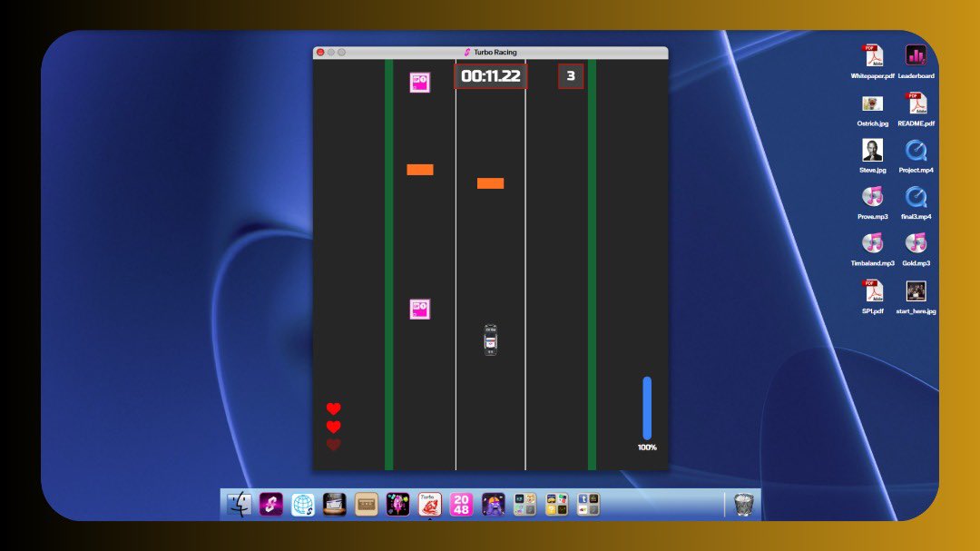The width and height of the screenshot is (980, 551).
Task: Open the dock folder containing Tumblr
Action: point(588,504)
